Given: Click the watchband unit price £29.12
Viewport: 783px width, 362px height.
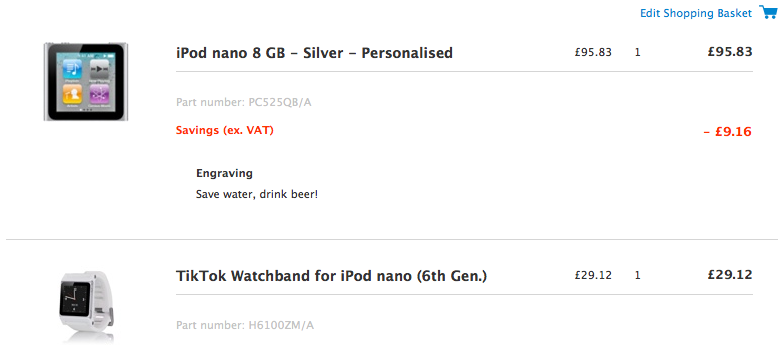Looking at the screenshot, I should click(x=593, y=275).
